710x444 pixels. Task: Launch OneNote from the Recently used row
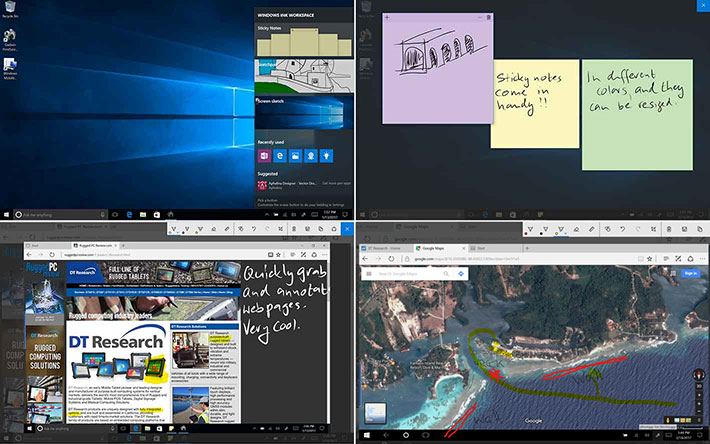(x=264, y=156)
